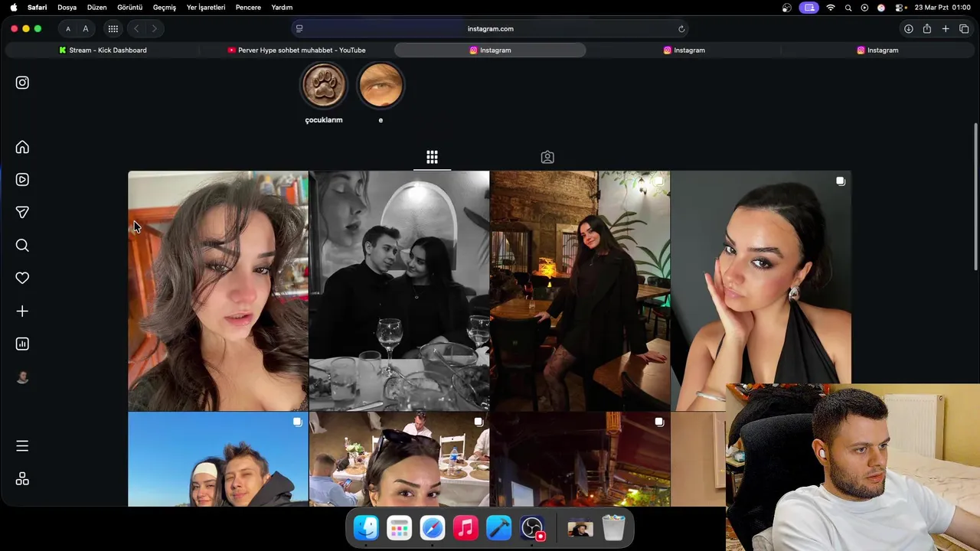Open Instagram search magnifier in sidebar

(x=22, y=246)
